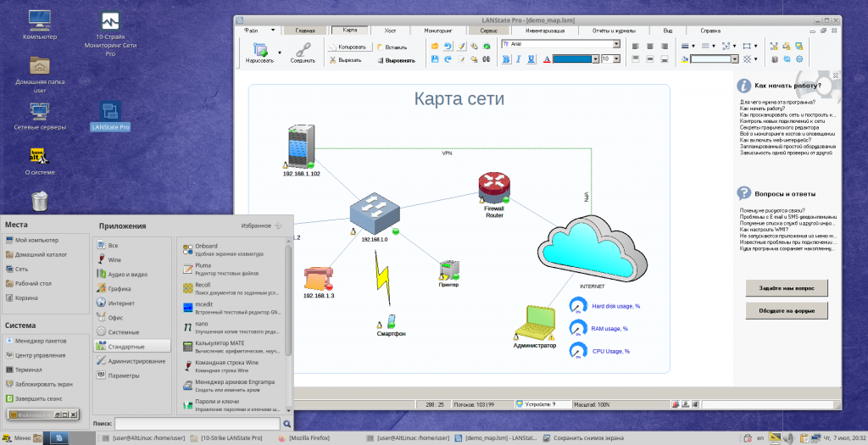Select the Смартфон device icon
Screen dimensions: 868x445
(391, 321)
